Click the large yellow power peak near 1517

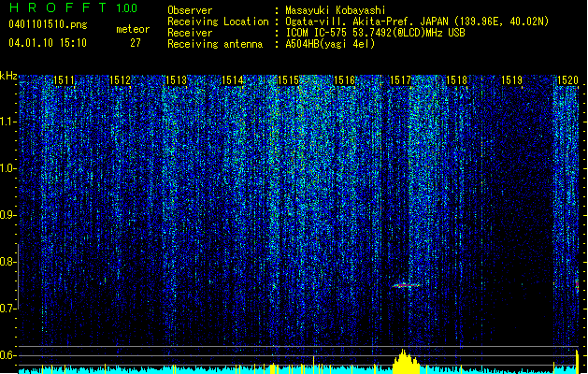click(406, 362)
